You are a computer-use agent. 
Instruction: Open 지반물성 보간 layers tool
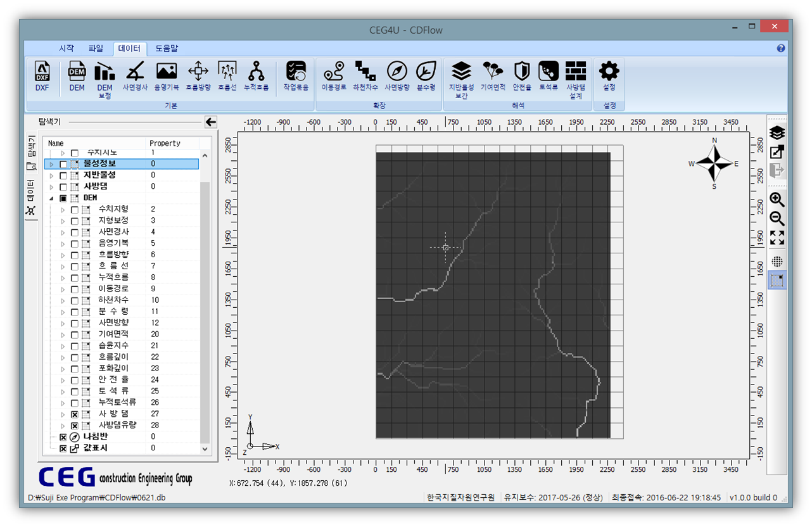point(462,80)
